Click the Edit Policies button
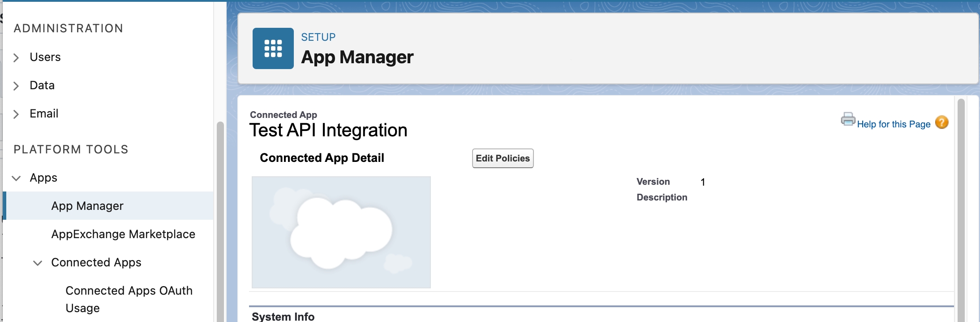 503,158
